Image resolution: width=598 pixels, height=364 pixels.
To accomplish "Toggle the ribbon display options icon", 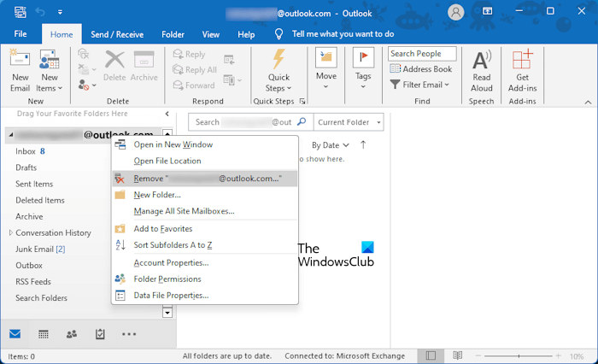I will (488, 11).
